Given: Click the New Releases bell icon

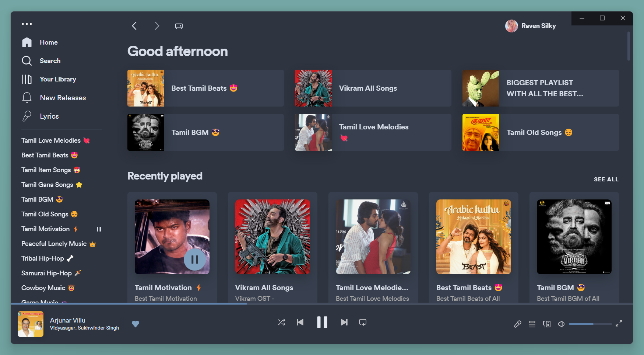Looking at the screenshot, I should point(27,98).
